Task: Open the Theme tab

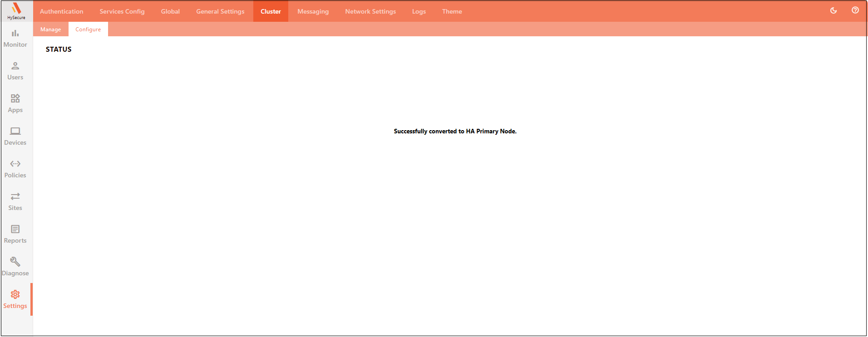Action: 452,11
